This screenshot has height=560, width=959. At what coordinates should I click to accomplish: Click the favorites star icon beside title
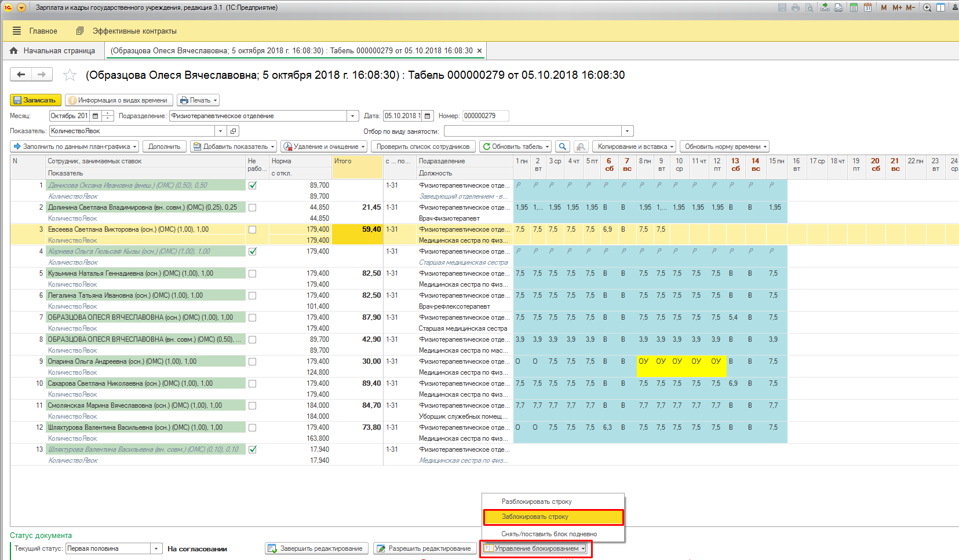click(70, 75)
